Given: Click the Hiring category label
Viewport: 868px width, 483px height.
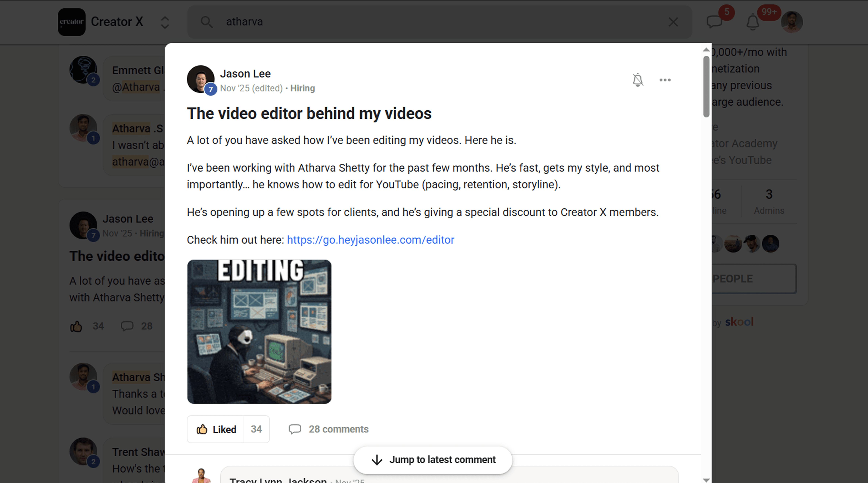Looking at the screenshot, I should pos(302,88).
